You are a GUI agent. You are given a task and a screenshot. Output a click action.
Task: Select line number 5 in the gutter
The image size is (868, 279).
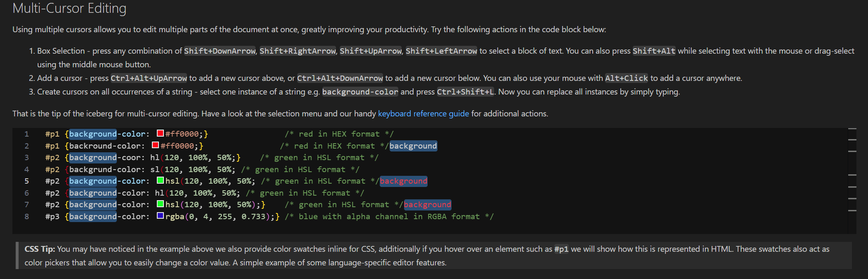26,181
